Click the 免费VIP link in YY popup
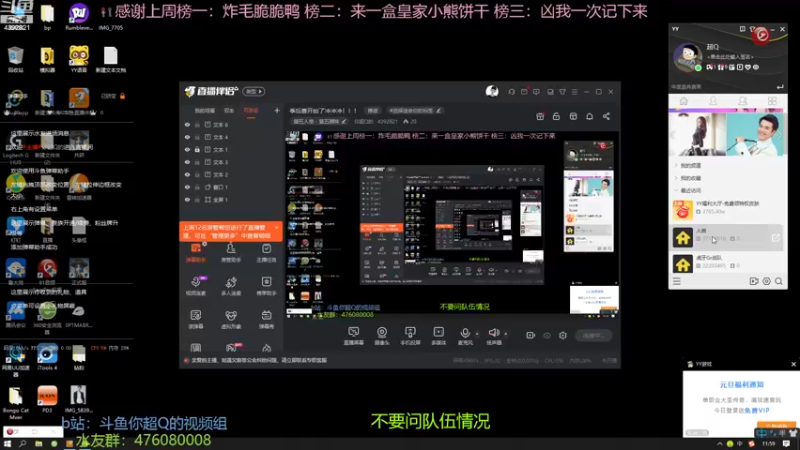800x450 pixels. coord(757,410)
